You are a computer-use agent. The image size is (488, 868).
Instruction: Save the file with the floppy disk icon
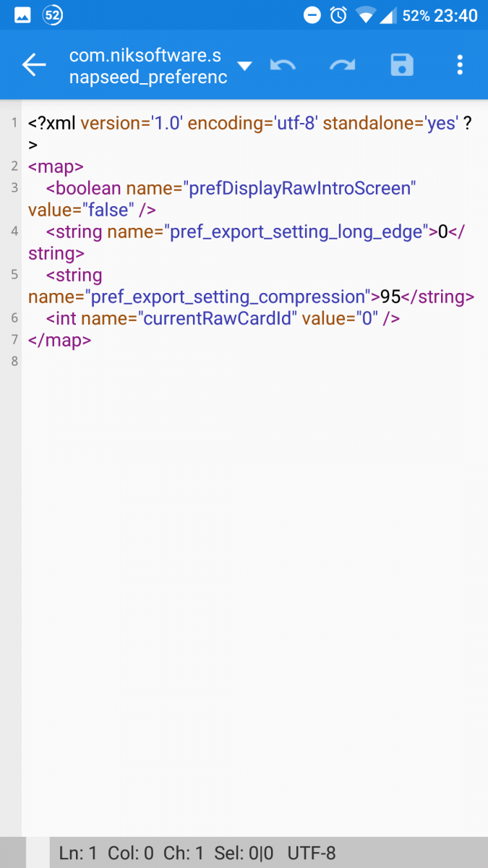(401, 65)
